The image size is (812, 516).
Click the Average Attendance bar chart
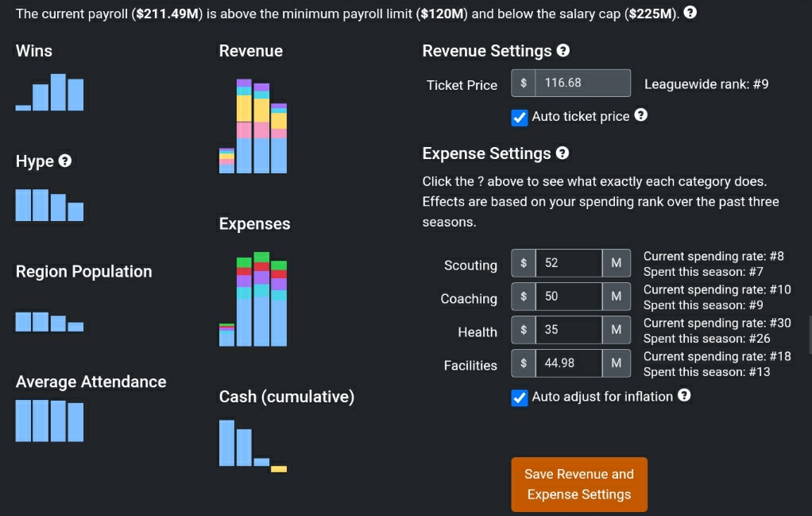(50, 420)
